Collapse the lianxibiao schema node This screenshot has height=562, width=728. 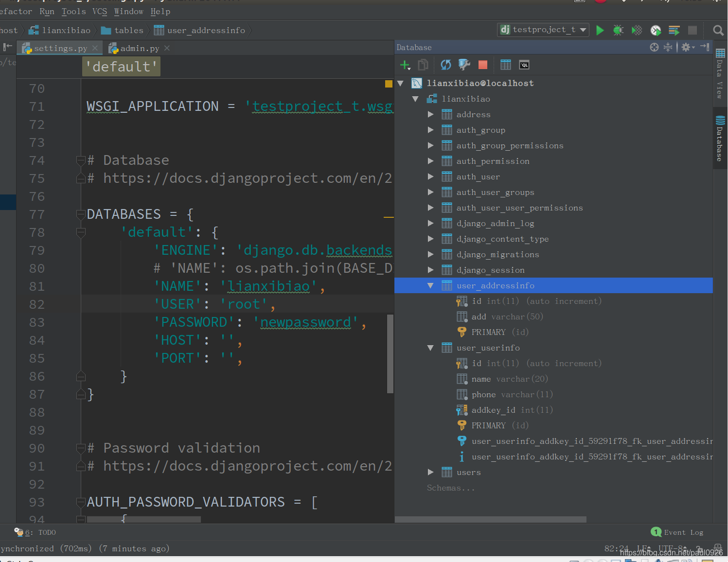(415, 99)
